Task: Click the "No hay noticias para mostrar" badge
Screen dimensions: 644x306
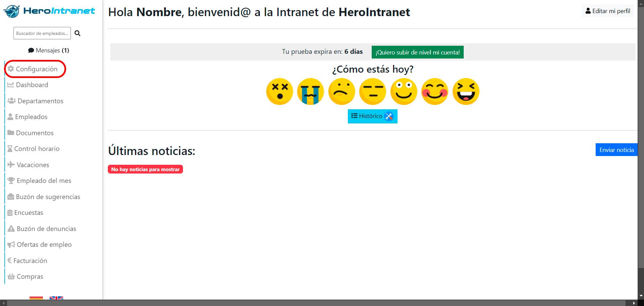Action: [x=145, y=169]
